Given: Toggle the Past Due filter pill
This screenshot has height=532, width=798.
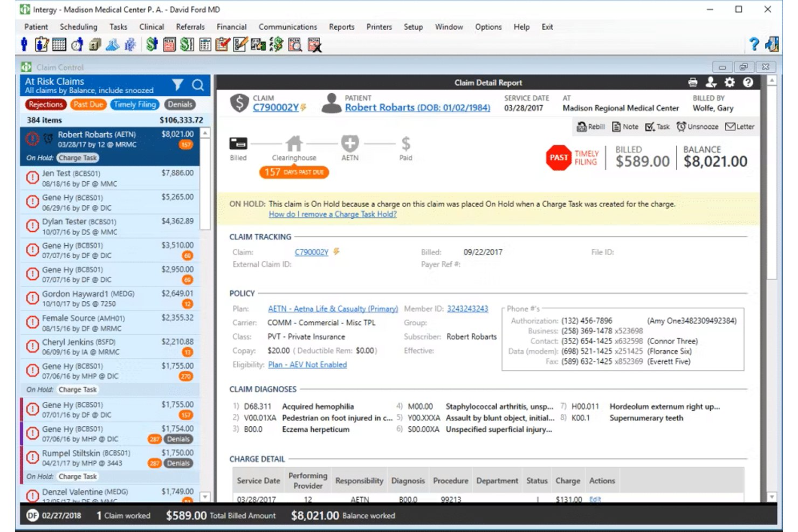Looking at the screenshot, I should click(88, 105).
